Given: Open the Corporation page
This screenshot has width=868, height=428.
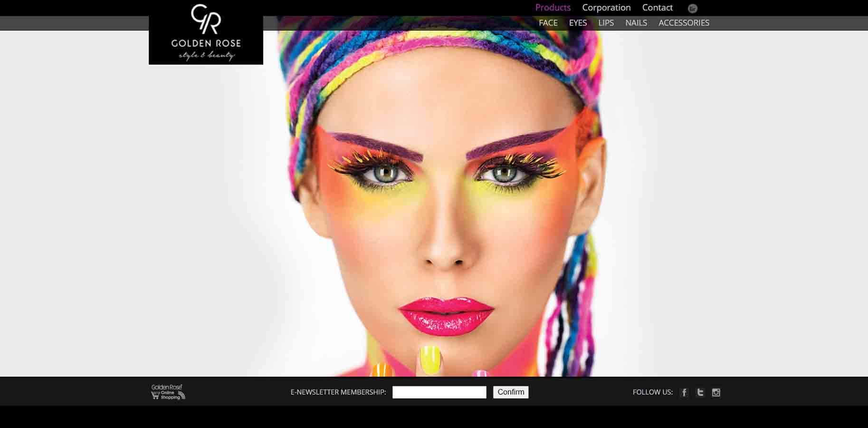Looking at the screenshot, I should click(606, 7).
